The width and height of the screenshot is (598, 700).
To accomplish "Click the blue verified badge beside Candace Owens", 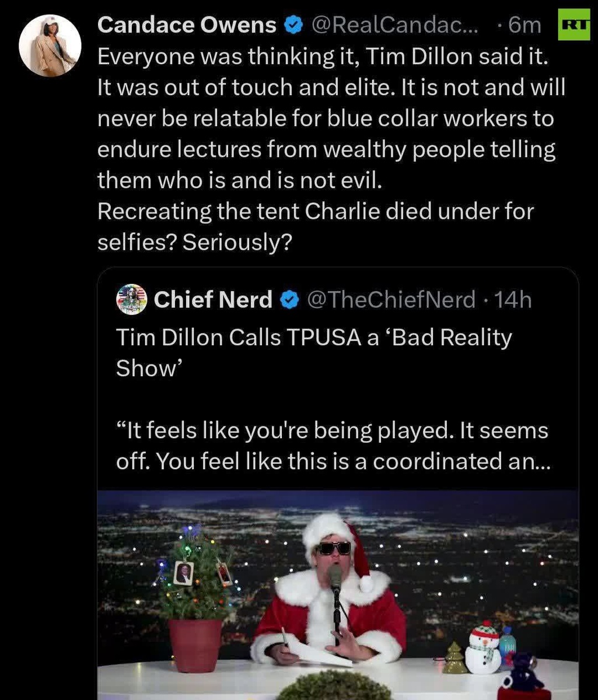I will [294, 25].
